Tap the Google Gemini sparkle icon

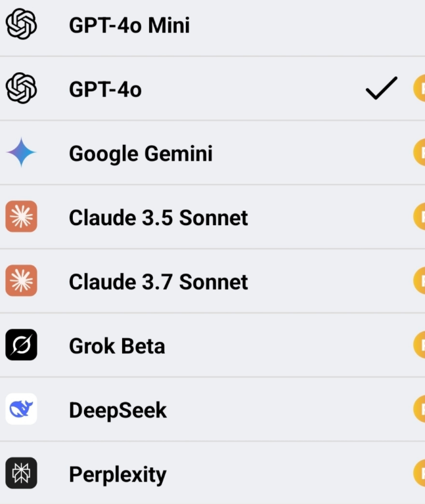(21, 153)
